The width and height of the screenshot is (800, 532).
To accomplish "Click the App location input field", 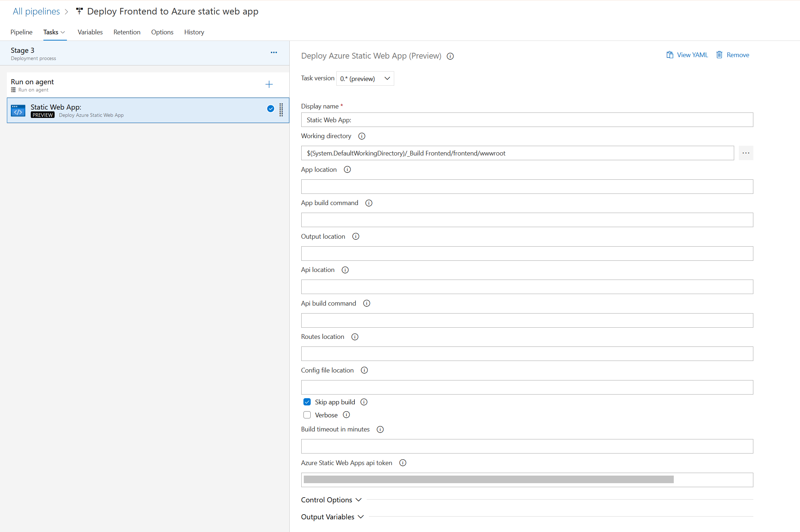I will click(528, 187).
